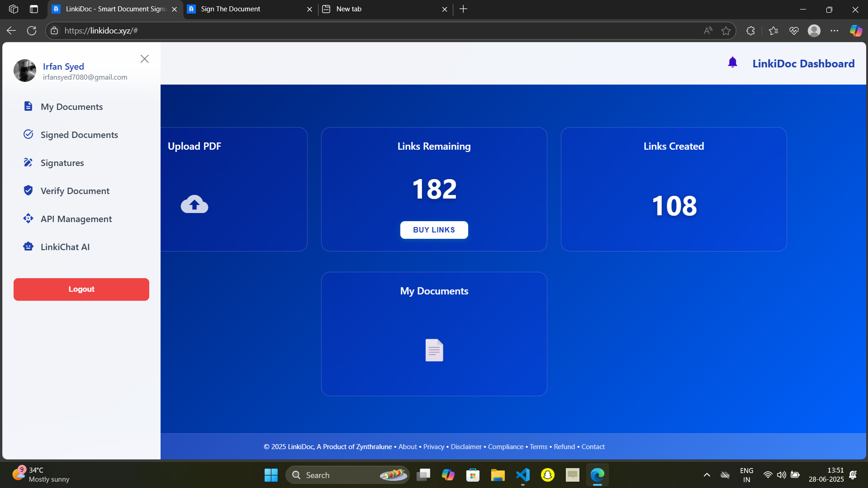Click the Irfan Syed profile avatar

[x=25, y=71]
